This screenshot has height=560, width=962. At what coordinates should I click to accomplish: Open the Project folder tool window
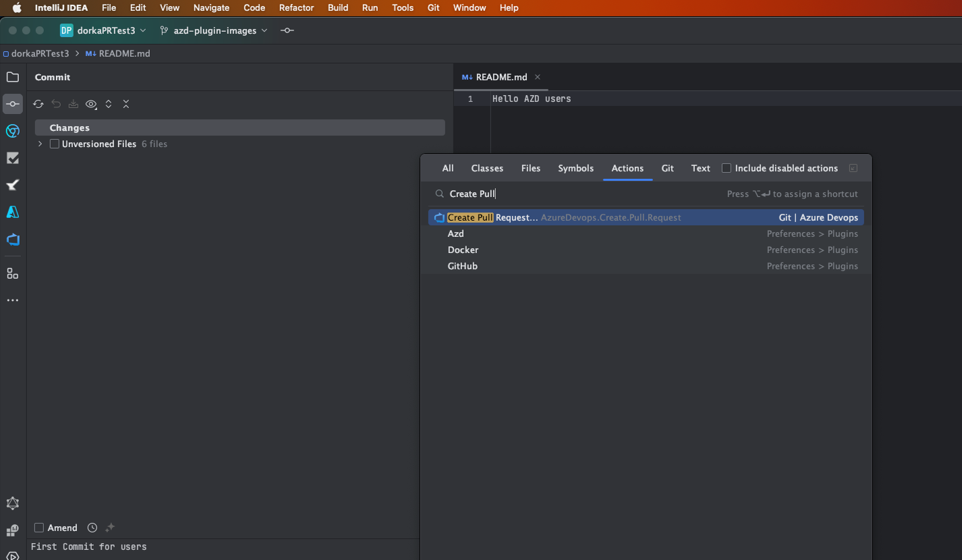(x=13, y=77)
